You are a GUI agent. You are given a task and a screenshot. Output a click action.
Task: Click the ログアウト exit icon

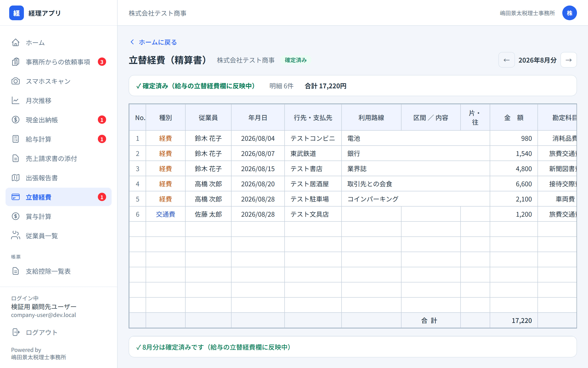[x=16, y=332]
